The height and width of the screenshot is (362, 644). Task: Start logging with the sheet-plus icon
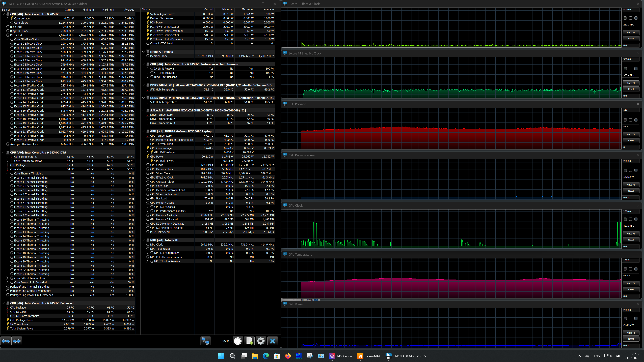249,341
